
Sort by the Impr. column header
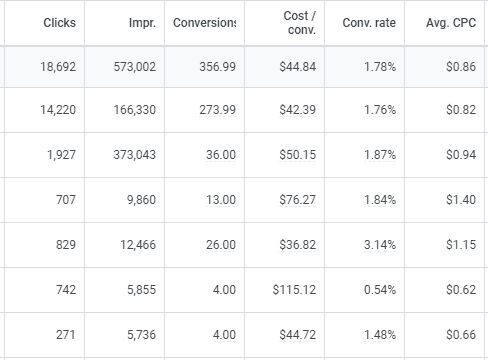[142, 23]
